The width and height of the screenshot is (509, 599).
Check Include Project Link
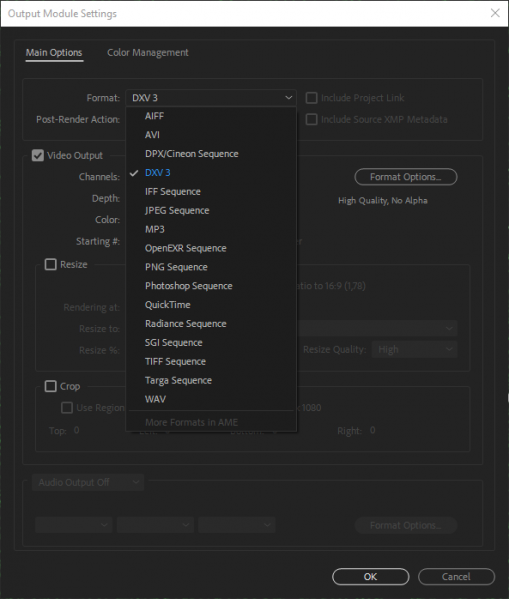click(x=311, y=98)
